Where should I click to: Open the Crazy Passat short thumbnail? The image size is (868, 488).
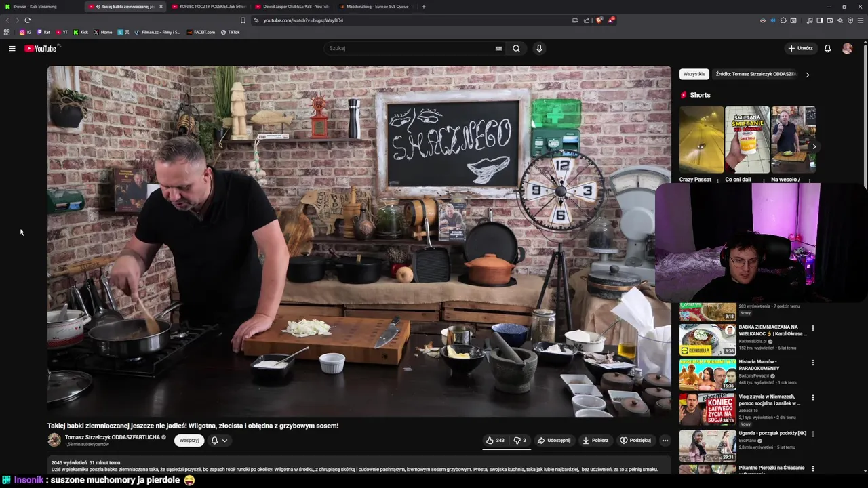click(x=701, y=140)
